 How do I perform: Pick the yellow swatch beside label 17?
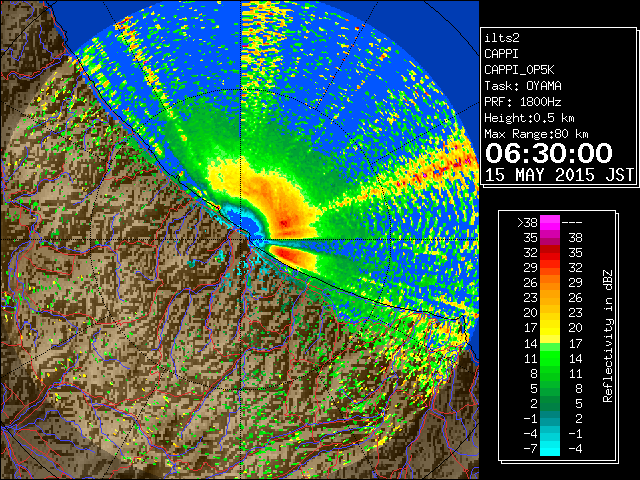pos(550,327)
